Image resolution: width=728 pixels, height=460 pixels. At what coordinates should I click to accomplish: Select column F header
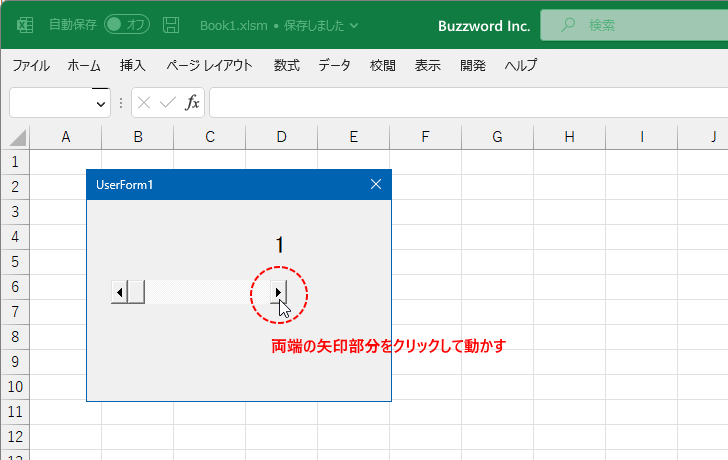[425, 137]
